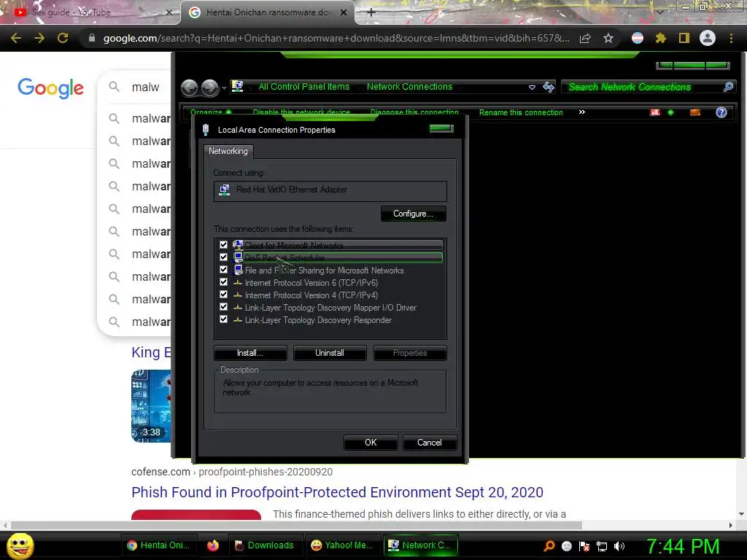Screen dimensions: 747x560
Task: Open the Chrome side panel icon
Action: (x=684, y=38)
